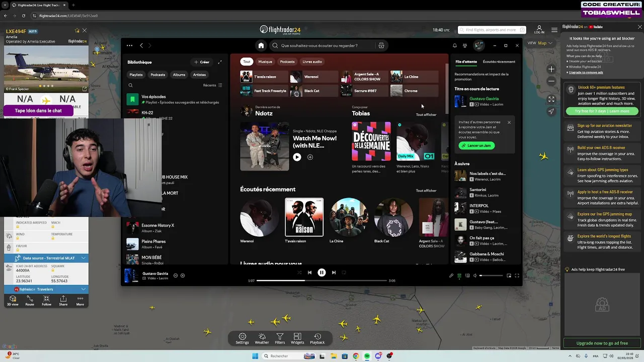The image size is (644, 362).
Task: Expand the Travelers section
Action: [46, 289]
